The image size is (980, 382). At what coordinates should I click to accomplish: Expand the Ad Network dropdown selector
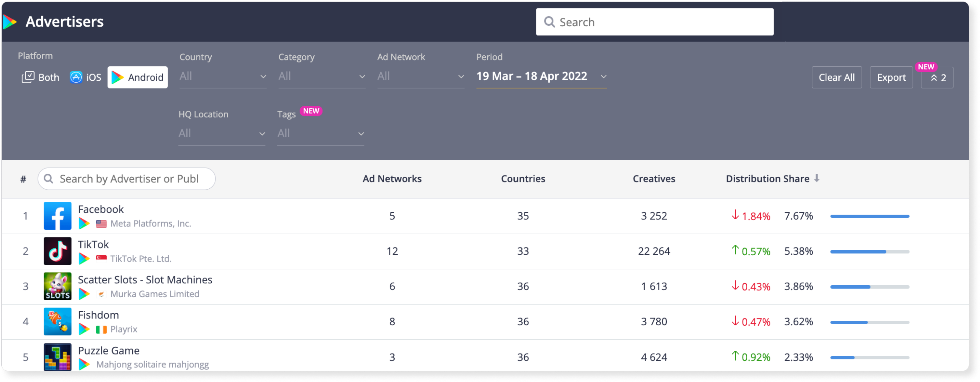[x=419, y=76]
